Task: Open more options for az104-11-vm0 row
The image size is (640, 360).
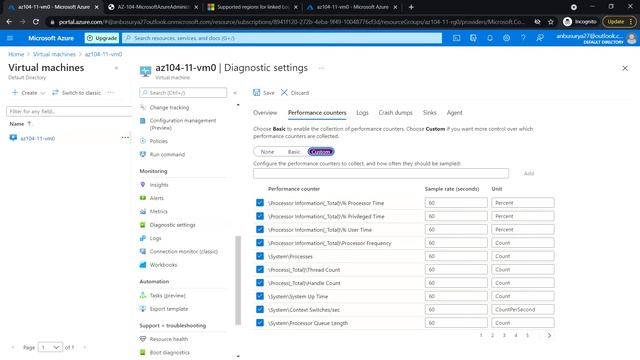Action: (125, 138)
